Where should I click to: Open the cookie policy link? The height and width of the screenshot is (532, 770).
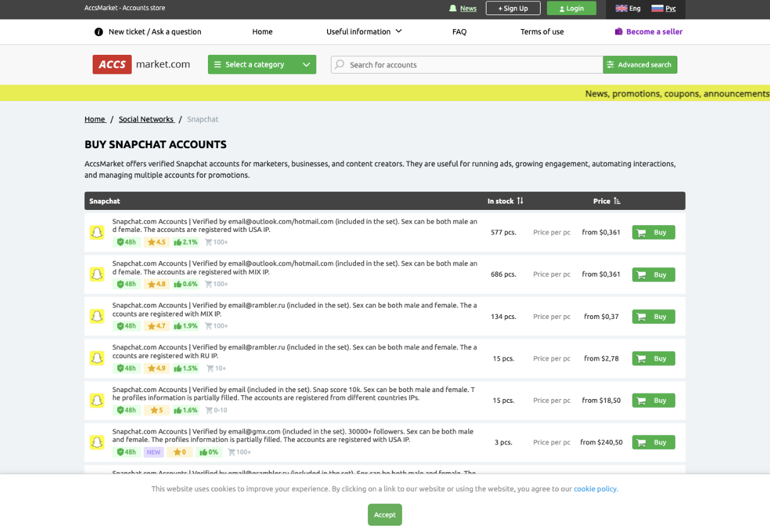pyautogui.click(x=595, y=489)
